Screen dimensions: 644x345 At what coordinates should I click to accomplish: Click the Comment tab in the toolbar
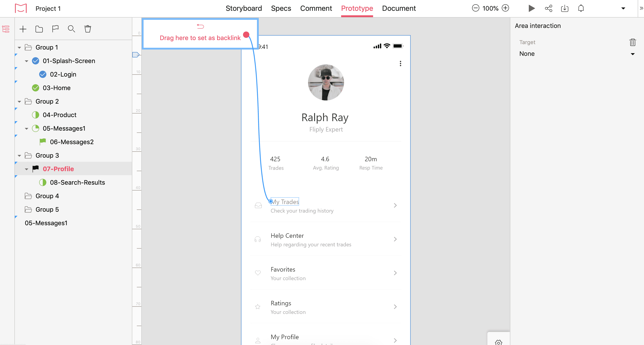(x=316, y=8)
